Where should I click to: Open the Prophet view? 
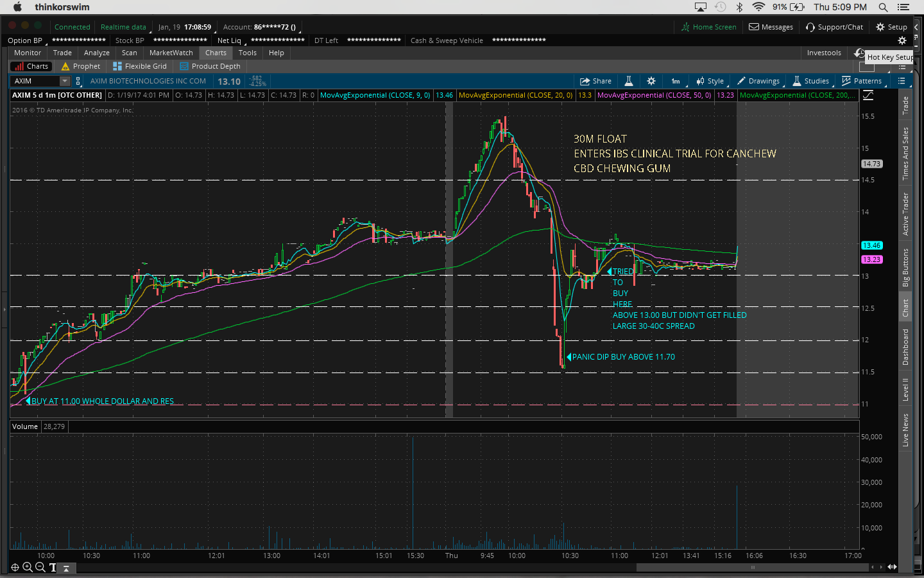coord(81,66)
